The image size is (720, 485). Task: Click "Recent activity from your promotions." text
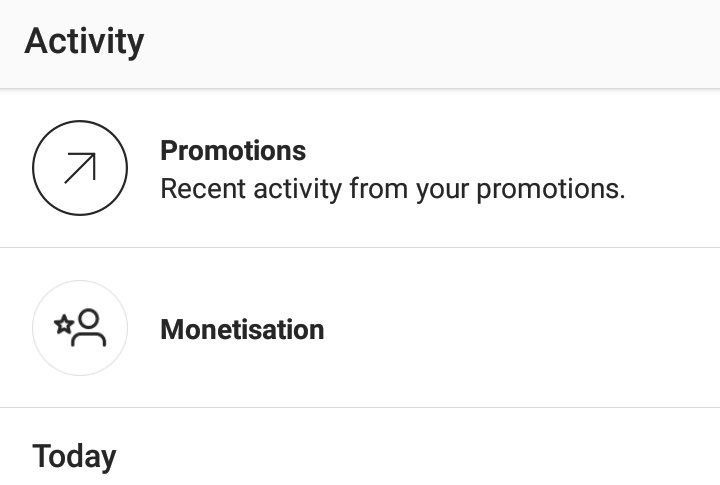393,189
